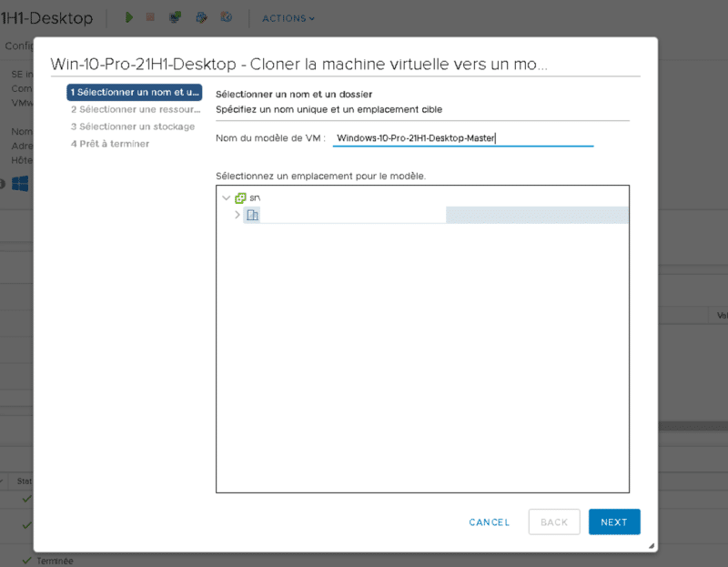Image resolution: width=728 pixels, height=567 pixels.
Task: Select the datacenter icon in location tree
Action: point(253,215)
